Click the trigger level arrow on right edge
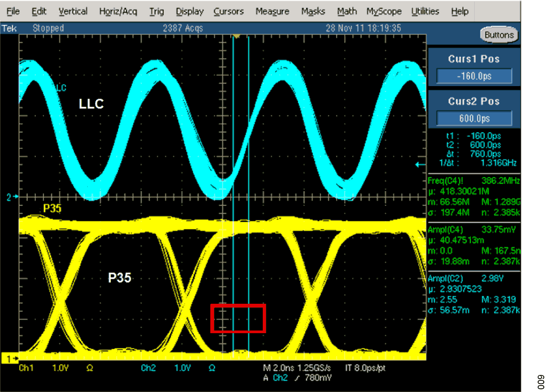548x392 pixels. (421, 165)
